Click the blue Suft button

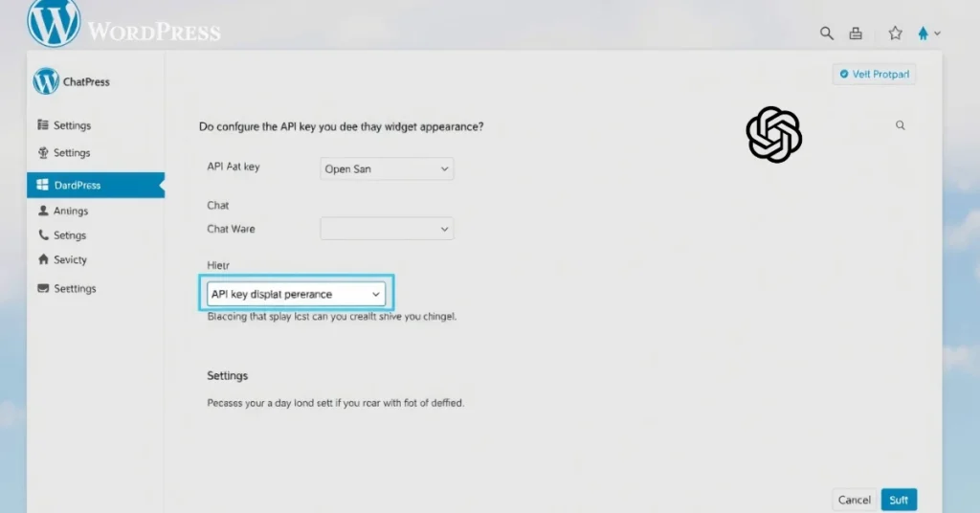[x=899, y=500]
